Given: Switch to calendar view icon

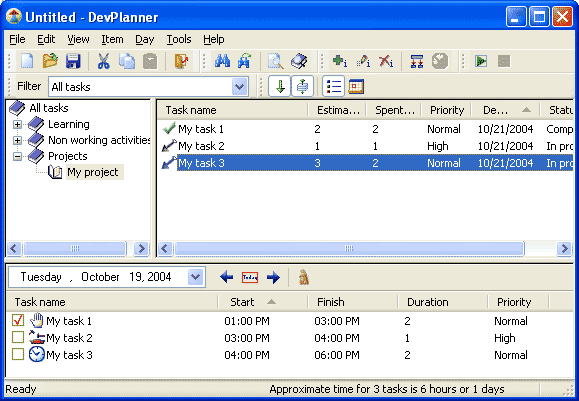Looking at the screenshot, I should tap(356, 86).
